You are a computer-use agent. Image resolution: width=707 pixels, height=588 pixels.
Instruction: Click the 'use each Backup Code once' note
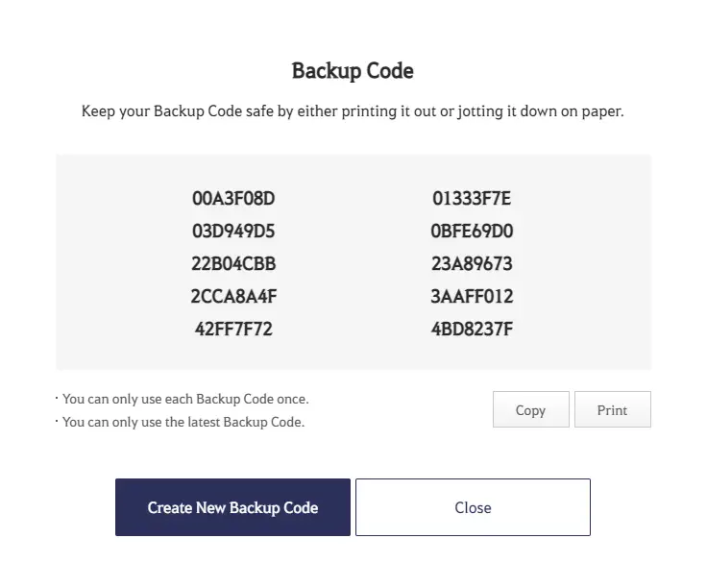[185, 399]
